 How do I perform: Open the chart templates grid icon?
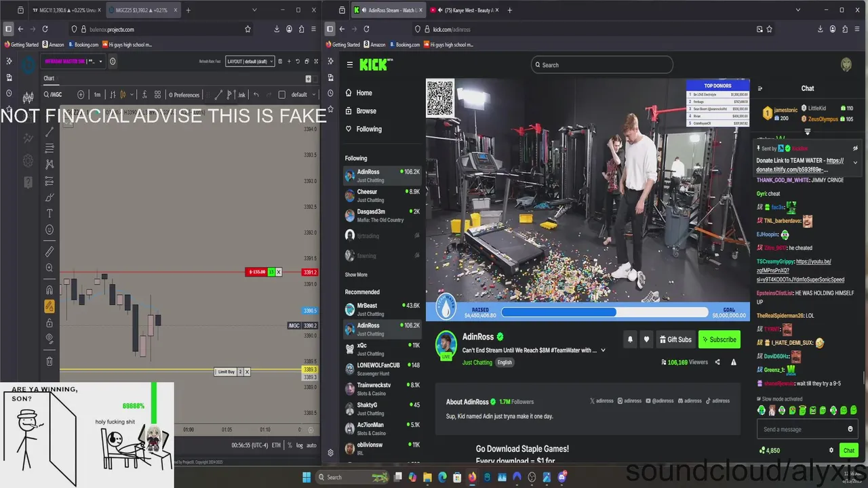click(157, 95)
